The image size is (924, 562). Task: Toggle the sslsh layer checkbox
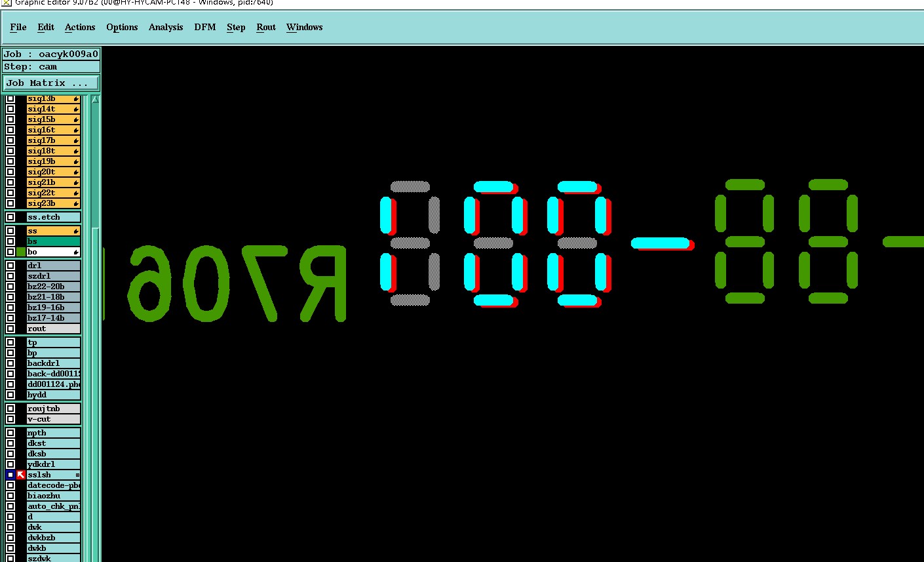[10, 475]
